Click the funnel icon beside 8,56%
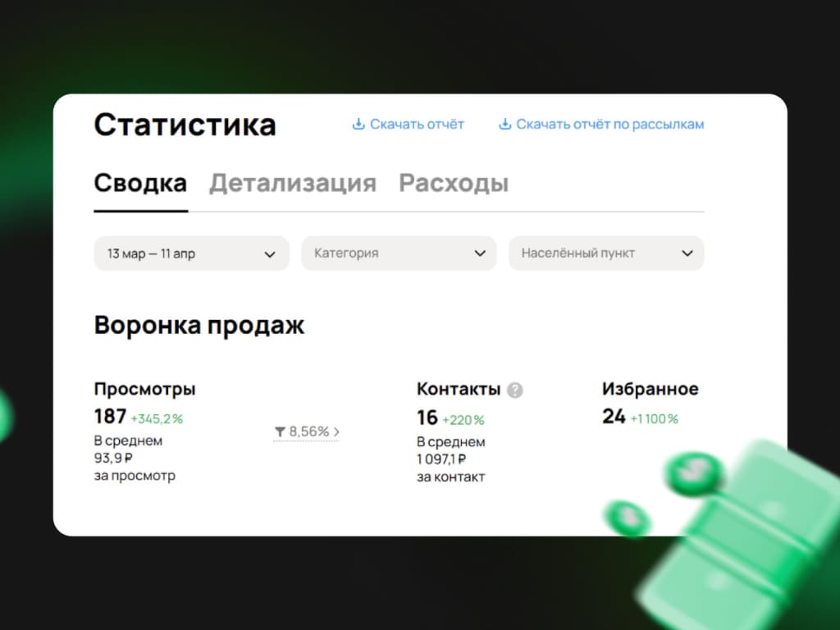840x630 pixels. point(280,431)
